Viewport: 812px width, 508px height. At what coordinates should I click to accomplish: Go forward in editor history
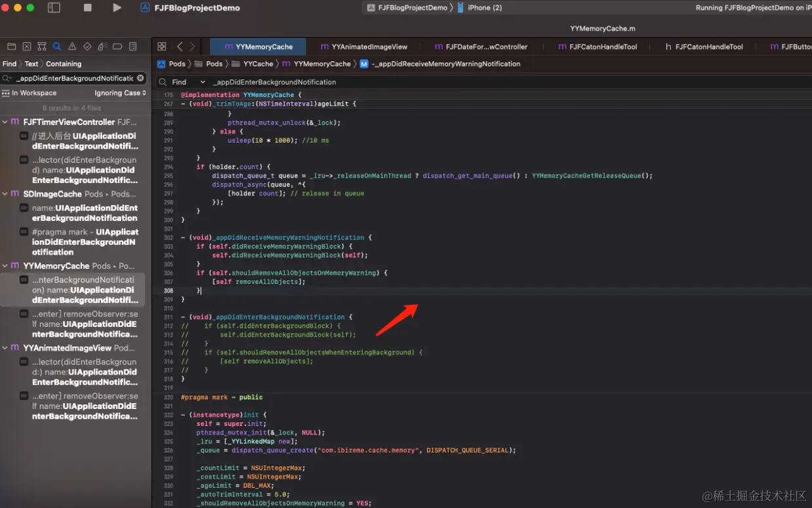click(x=192, y=47)
